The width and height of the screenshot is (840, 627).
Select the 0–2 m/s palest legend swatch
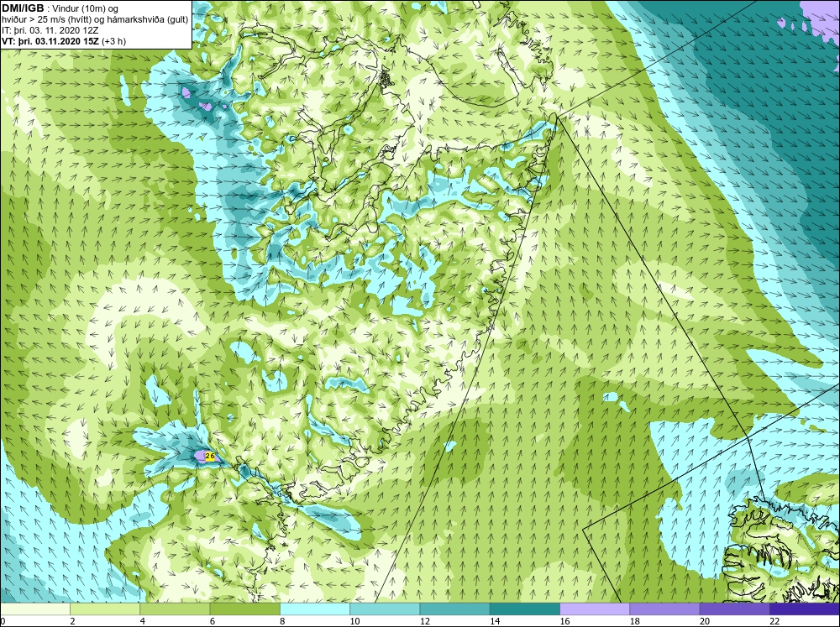34,609
